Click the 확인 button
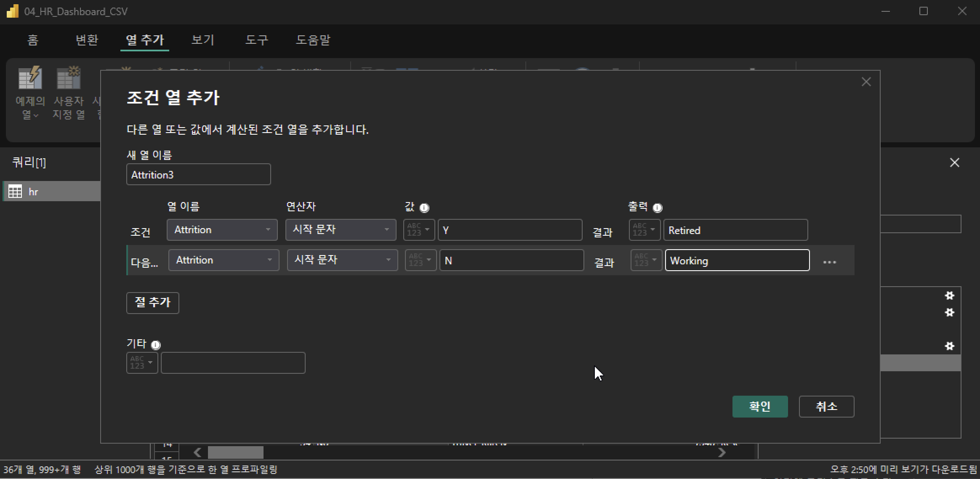The height and width of the screenshot is (479, 980). (760, 407)
